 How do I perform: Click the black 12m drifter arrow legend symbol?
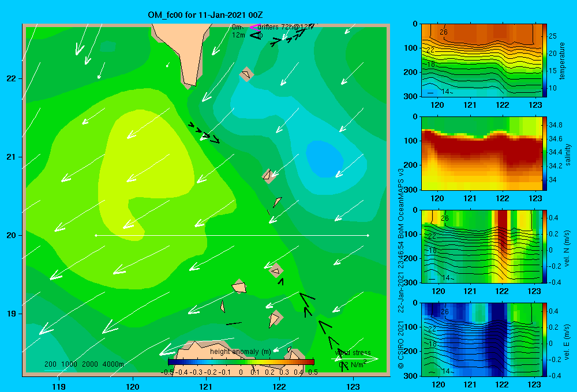pos(256,35)
